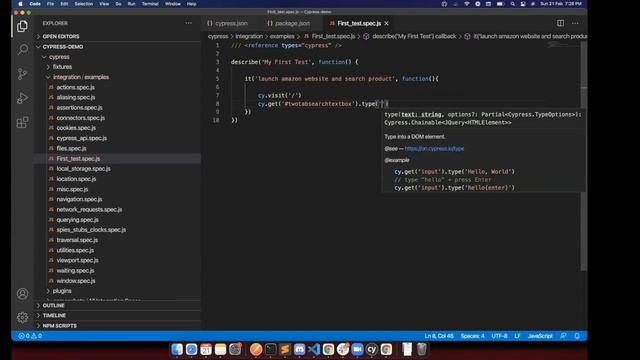Click UTF-8 encoding in status bar
Image resolution: width=640 pixels, height=360 pixels.
click(499, 336)
